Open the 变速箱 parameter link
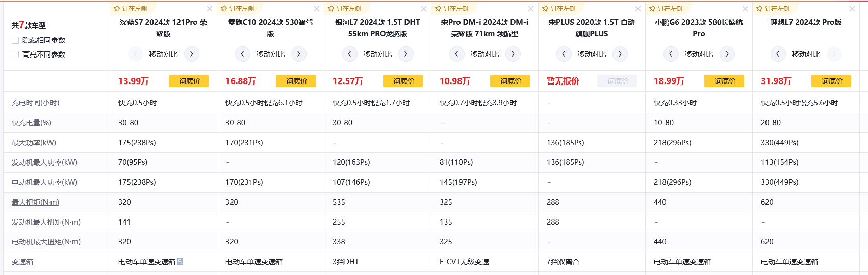 (x=22, y=262)
